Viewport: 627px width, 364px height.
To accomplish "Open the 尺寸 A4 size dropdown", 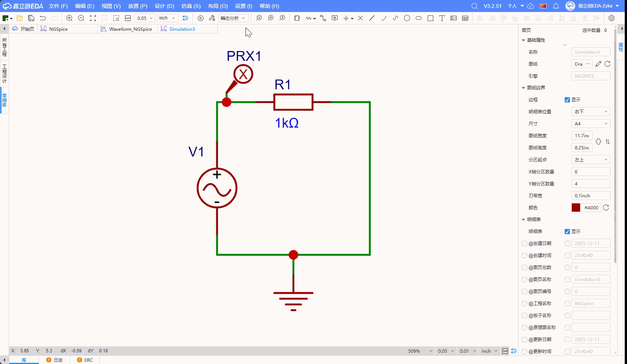I will point(591,124).
